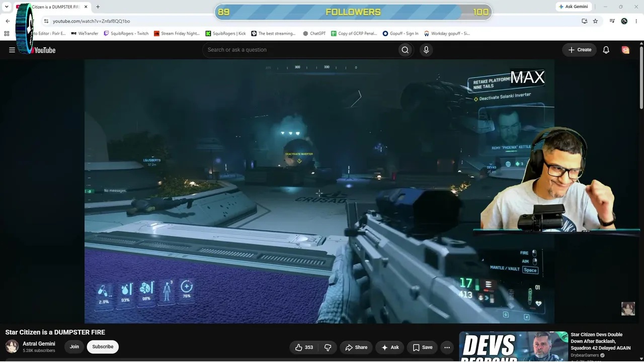Screen dimensions: 644x362
Task: Start voice search with the microphone
Action: click(x=426, y=50)
